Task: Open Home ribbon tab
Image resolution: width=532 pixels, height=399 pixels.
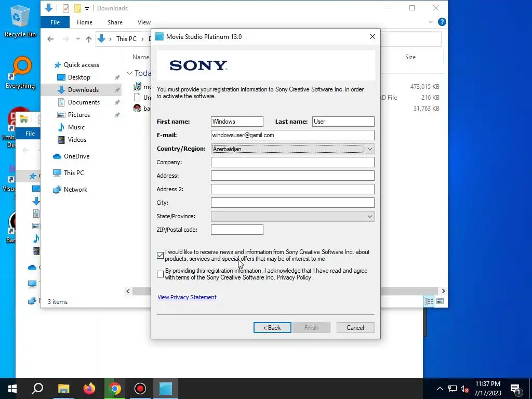Action: [x=85, y=22]
